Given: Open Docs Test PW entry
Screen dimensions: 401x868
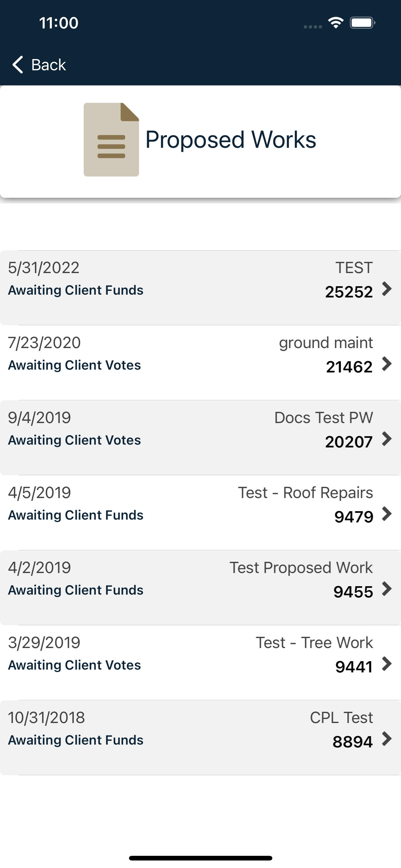Looking at the screenshot, I should click(200, 437).
